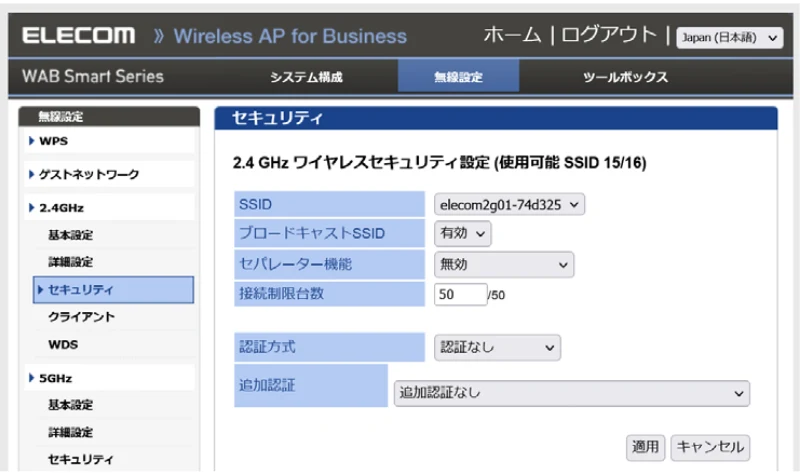Open 詳細設定 under 2.4GHz
Image resolution: width=800 pixels, height=475 pixels.
point(71,262)
